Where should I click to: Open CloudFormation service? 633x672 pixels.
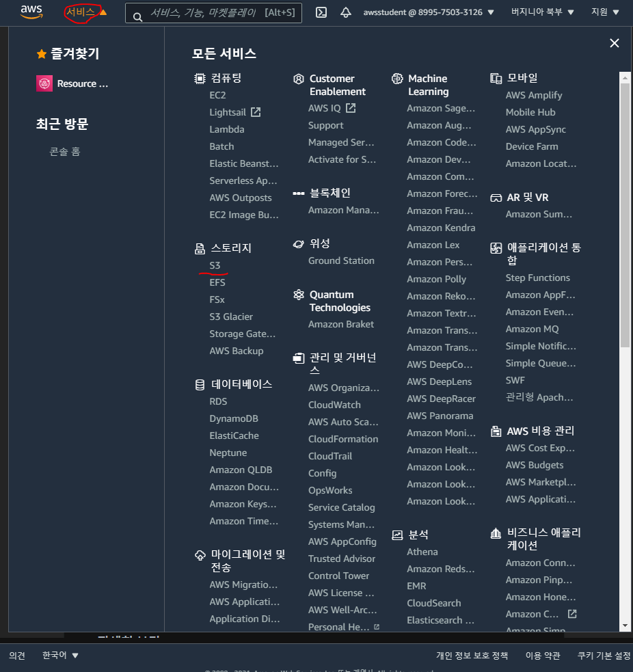(343, 440)
